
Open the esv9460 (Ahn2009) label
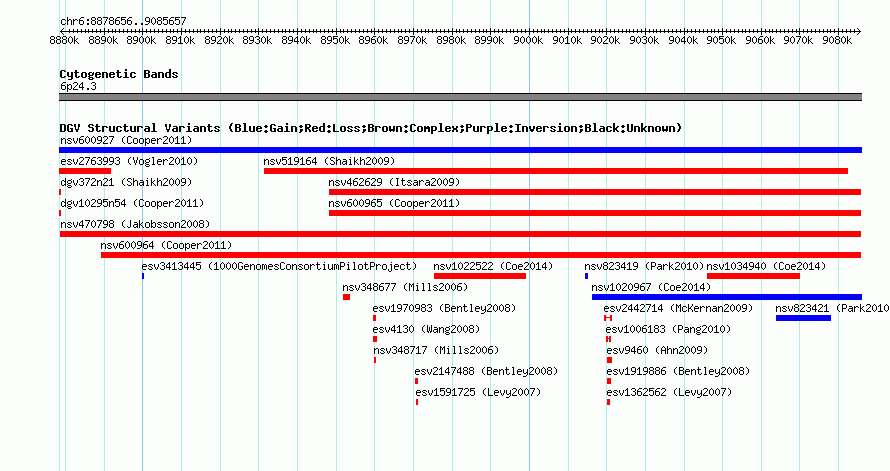[657, 350]
